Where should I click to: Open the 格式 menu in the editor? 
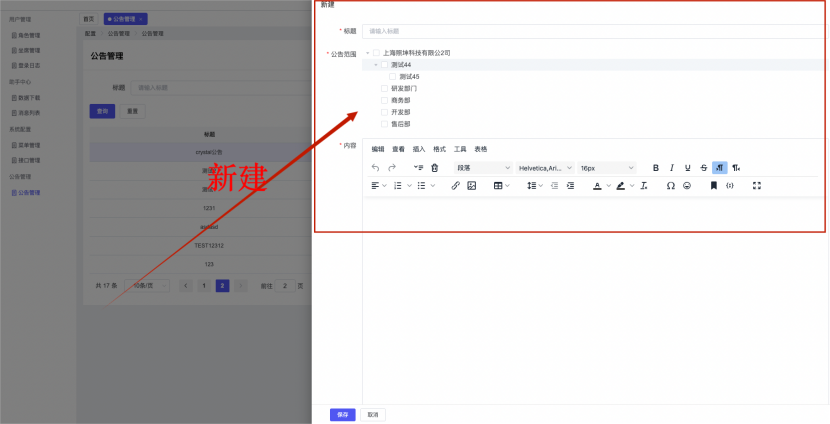point(439,149)
